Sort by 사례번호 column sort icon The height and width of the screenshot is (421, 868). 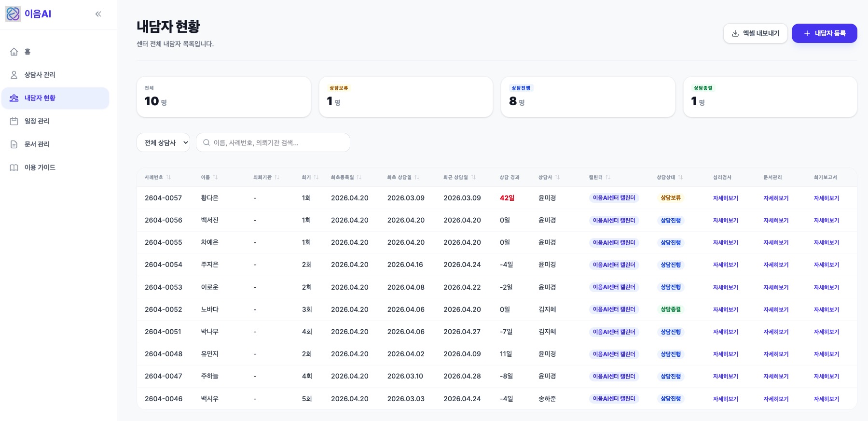point(168,178)
